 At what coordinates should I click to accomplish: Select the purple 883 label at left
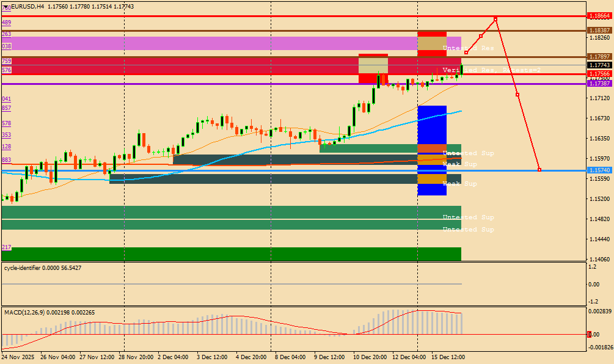tap(6, 160)
